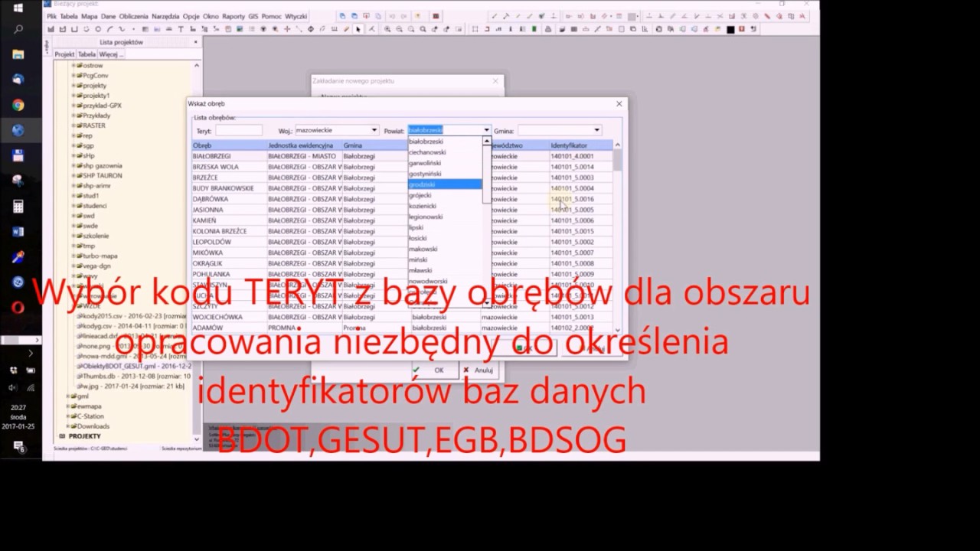The width and height of the screenshot is (980, 551).
Task: Pick the black color swatch in the toolbar
Action: [730, 29]
